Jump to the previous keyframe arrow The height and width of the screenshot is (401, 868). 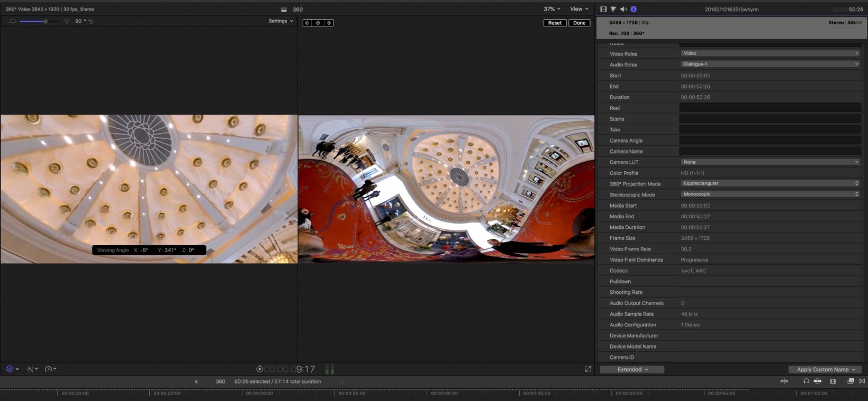[x=308, y=23]
